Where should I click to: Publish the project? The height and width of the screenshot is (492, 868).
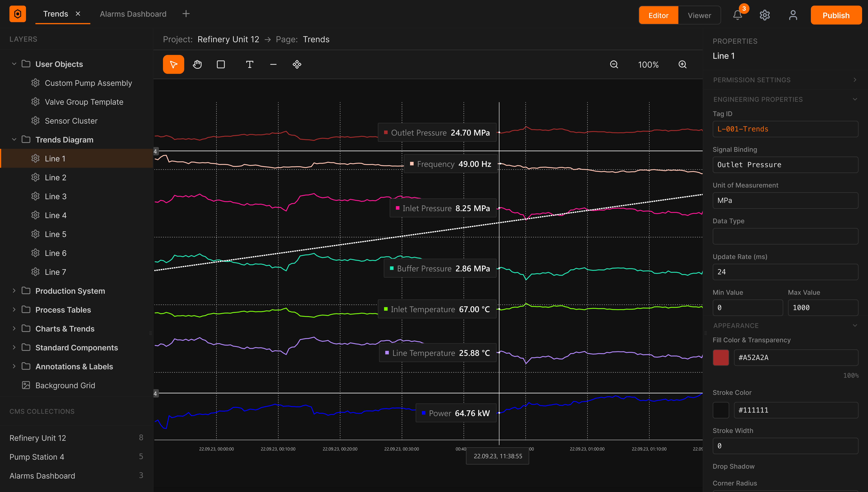click(x=836, y=15)
